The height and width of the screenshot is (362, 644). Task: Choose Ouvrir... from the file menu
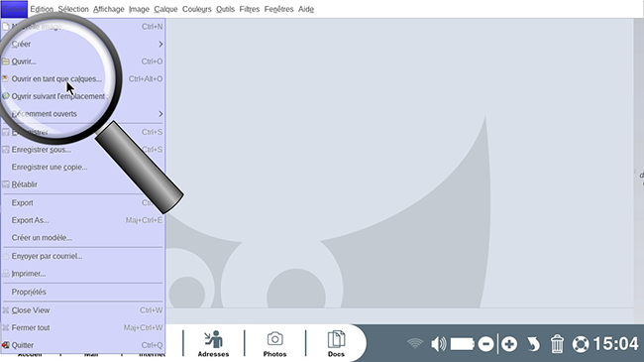coord(83,61)
